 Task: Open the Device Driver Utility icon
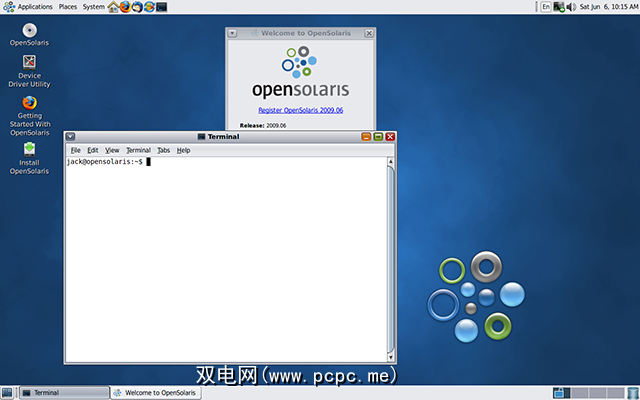[29, 71]
